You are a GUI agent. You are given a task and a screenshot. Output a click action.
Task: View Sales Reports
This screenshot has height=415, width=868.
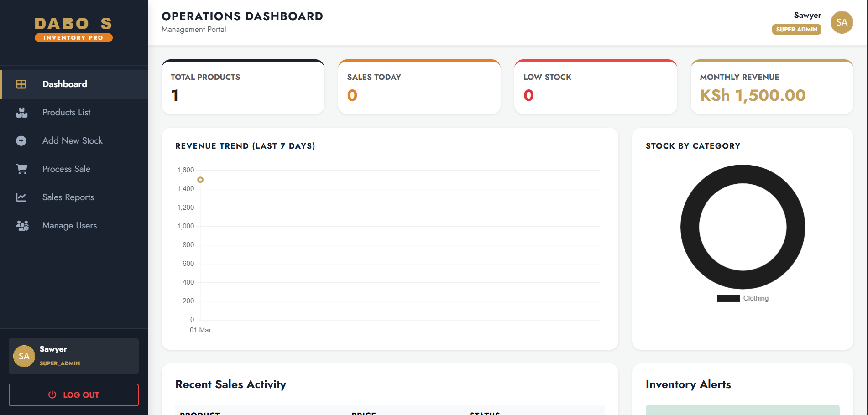74,197
